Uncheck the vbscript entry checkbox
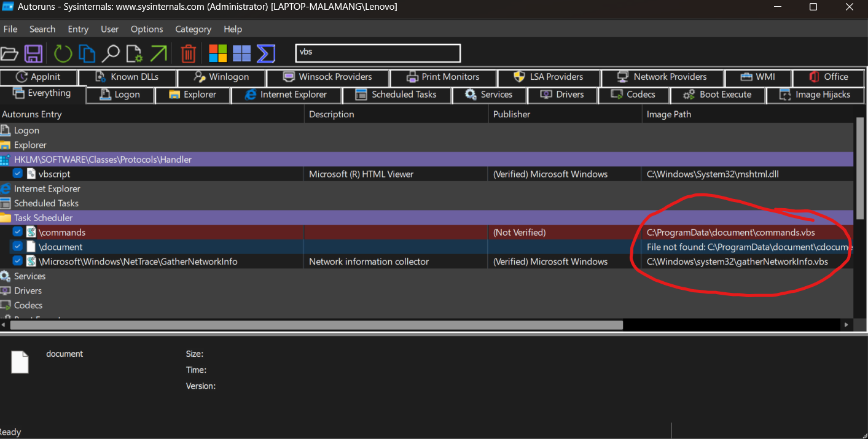 [18, 174]
